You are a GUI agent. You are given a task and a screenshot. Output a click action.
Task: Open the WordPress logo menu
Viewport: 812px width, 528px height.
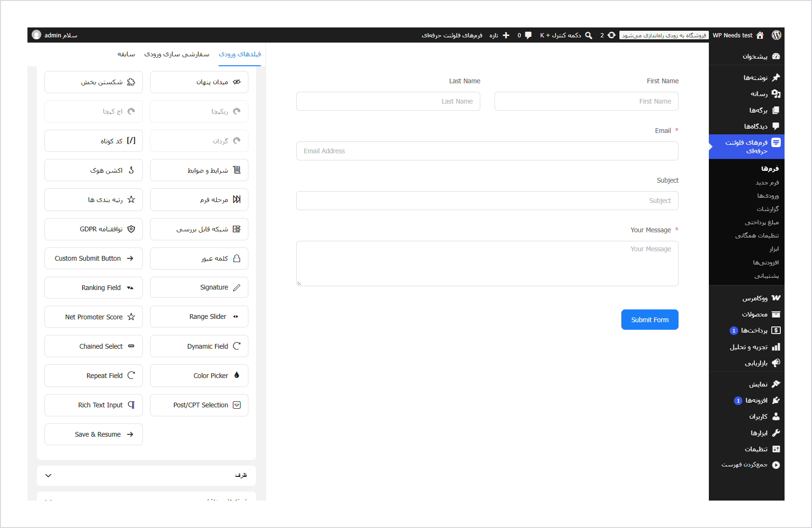click(777, 35)
